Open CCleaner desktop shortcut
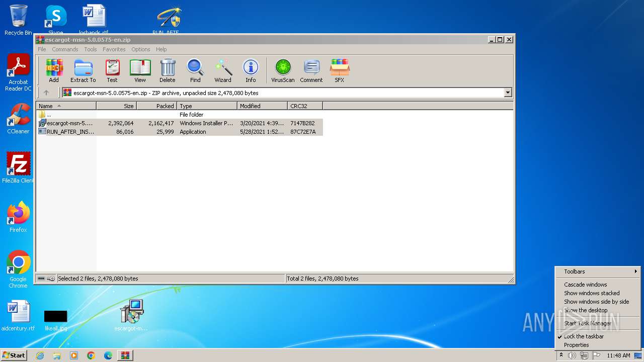The height and width of the screenshot is (362, 644). click(x=18, y=119)
